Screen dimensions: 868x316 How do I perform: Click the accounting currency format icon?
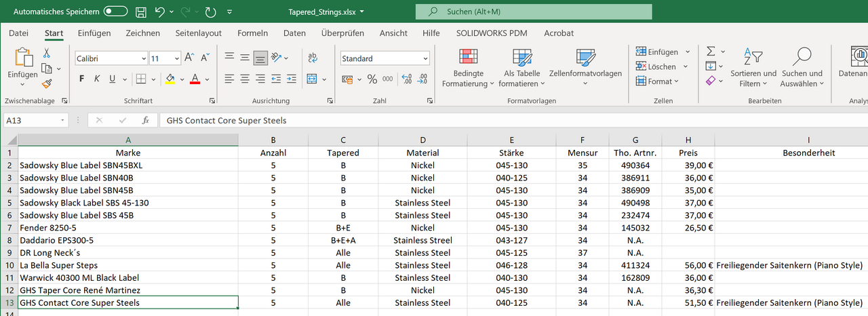(x=347, y=79)
